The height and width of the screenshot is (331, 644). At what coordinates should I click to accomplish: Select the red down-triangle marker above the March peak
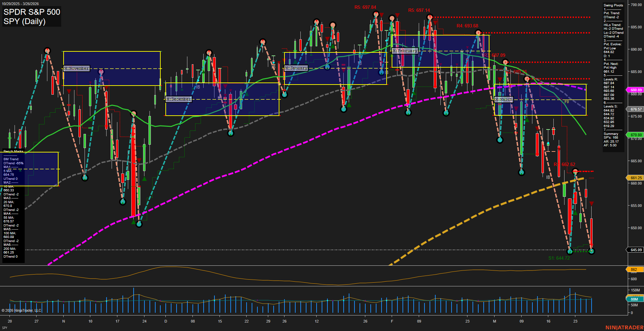[x=500, y=79]
